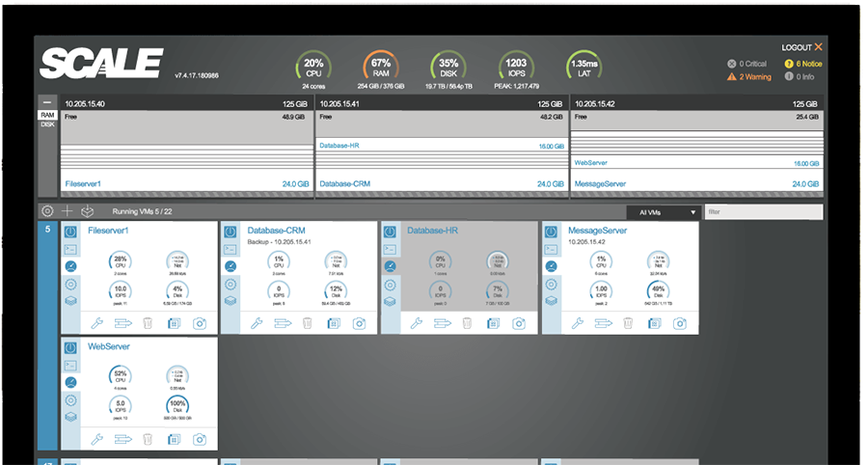Image resolution: width=868 pixels, height=465 pixels.
Task: Open Fileserver1 devices gear icon
Action: tap(70, 285)
